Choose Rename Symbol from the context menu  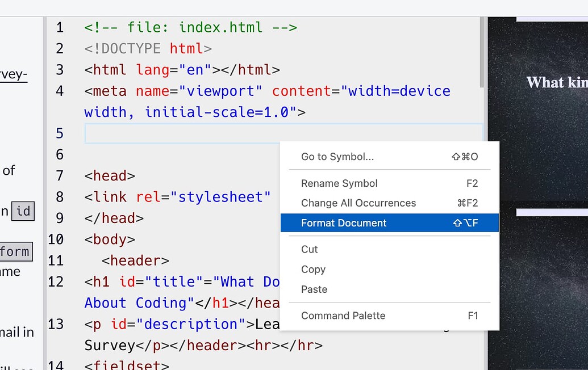click(339, 183)
